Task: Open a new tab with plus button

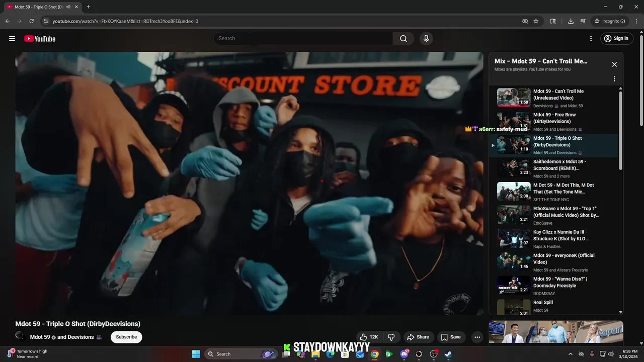Action: (x=89, y=7)
